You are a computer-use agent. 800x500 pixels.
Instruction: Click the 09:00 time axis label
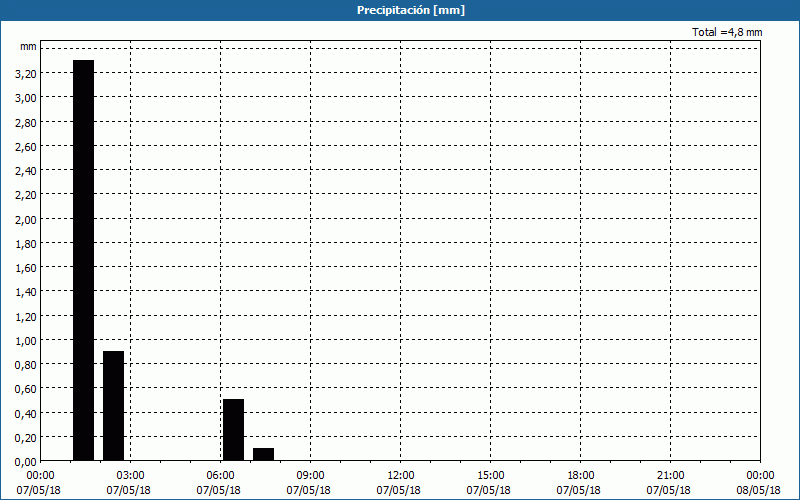coord(311,476)
